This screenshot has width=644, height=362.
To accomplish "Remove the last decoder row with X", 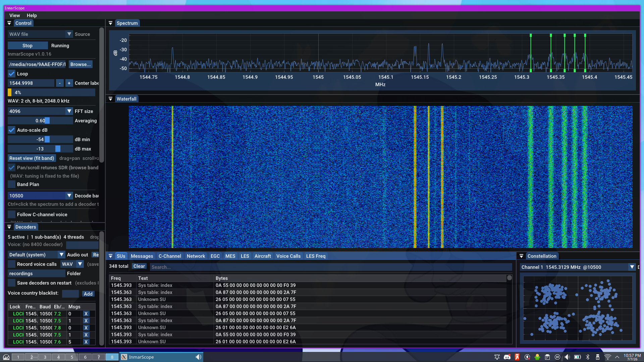I will (86, 342).
